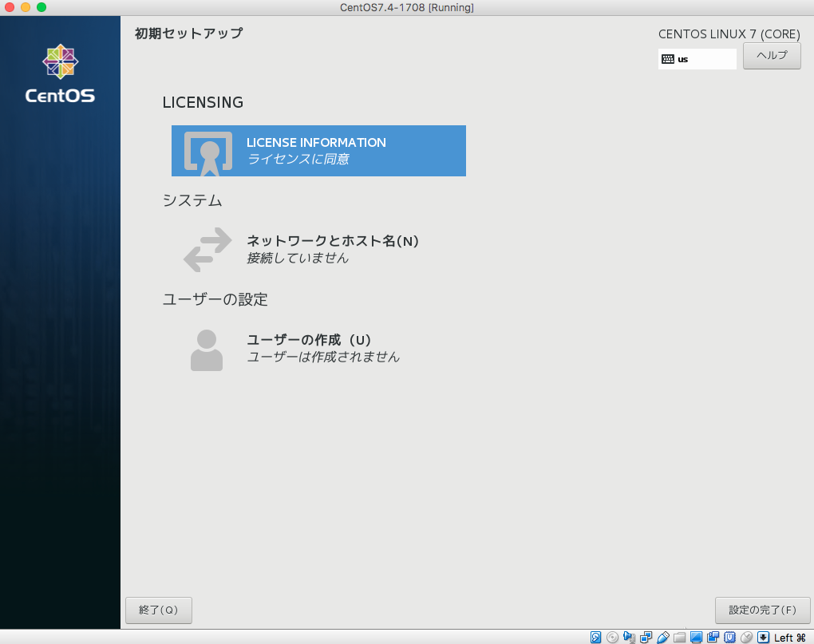
Task: Click the ヘルプ button
Action: tap(770, 56)
